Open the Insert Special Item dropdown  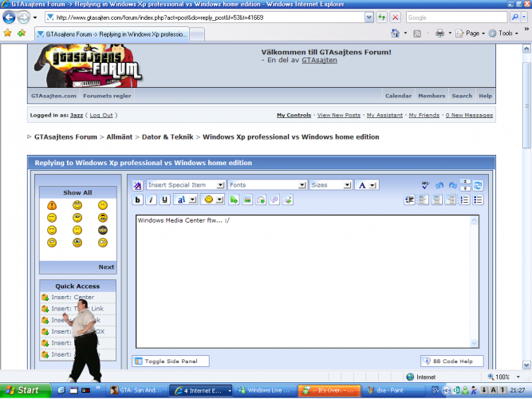click(x=184, y=185)
